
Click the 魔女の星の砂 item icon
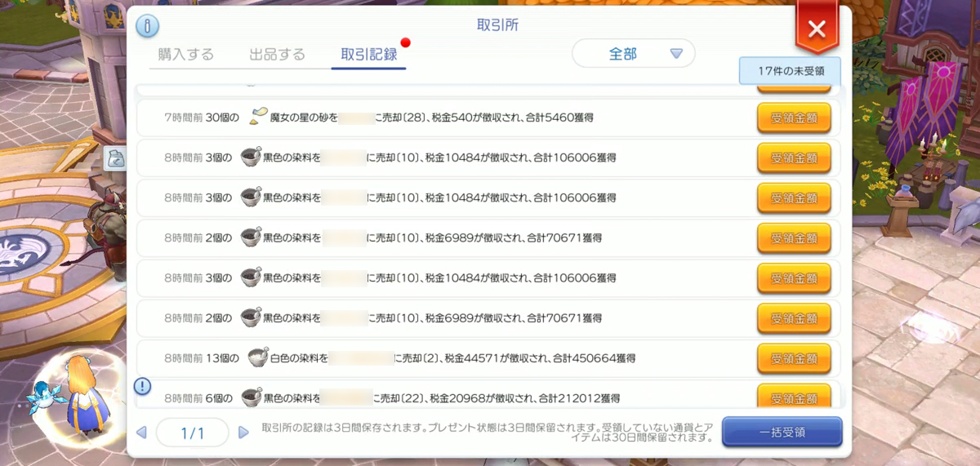(259, 117)
